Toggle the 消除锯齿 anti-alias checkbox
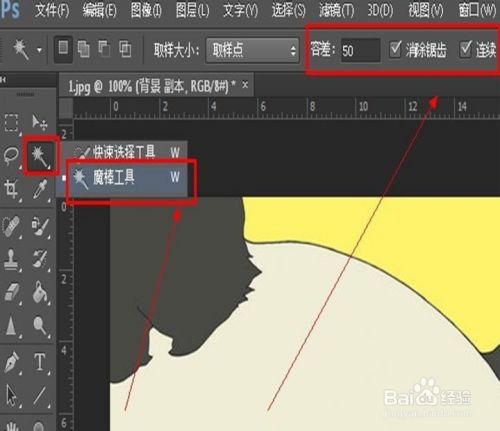The height and width of the screenshot is (431, 500). pos(395,49)
